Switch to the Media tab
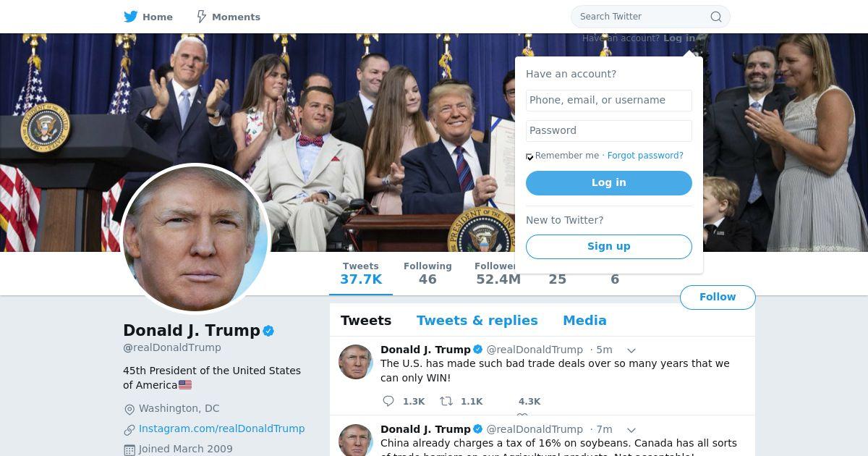Viewport: 868px width, 456px height. pos(584,321)
